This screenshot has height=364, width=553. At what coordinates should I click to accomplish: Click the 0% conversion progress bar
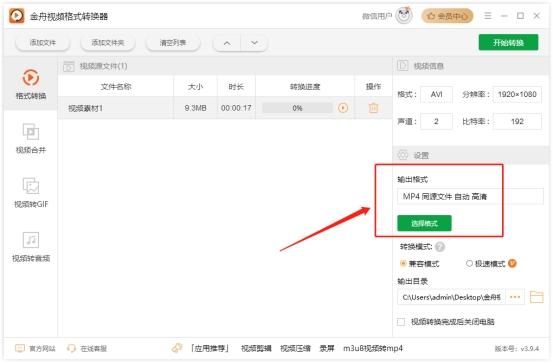(297, 108)
